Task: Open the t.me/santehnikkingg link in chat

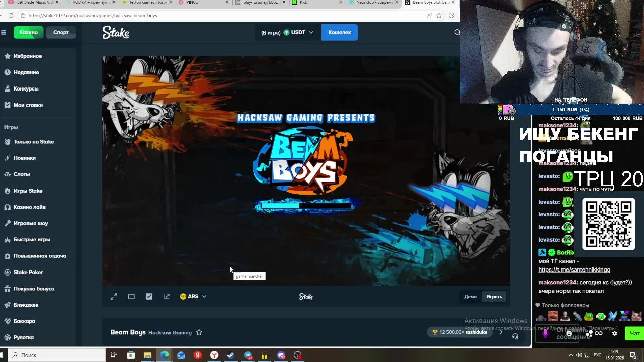Action: pos(574,270)
